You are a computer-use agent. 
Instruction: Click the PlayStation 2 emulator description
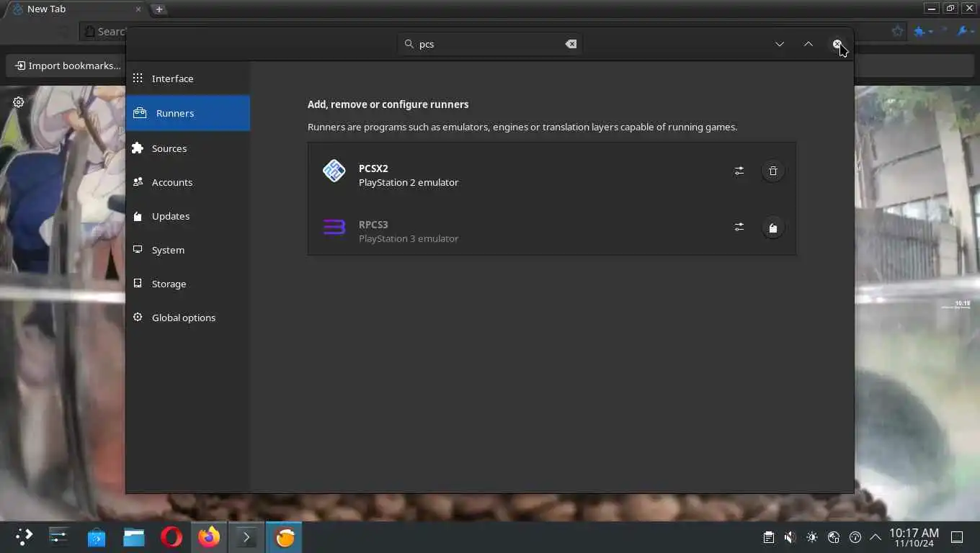point(409,182)
